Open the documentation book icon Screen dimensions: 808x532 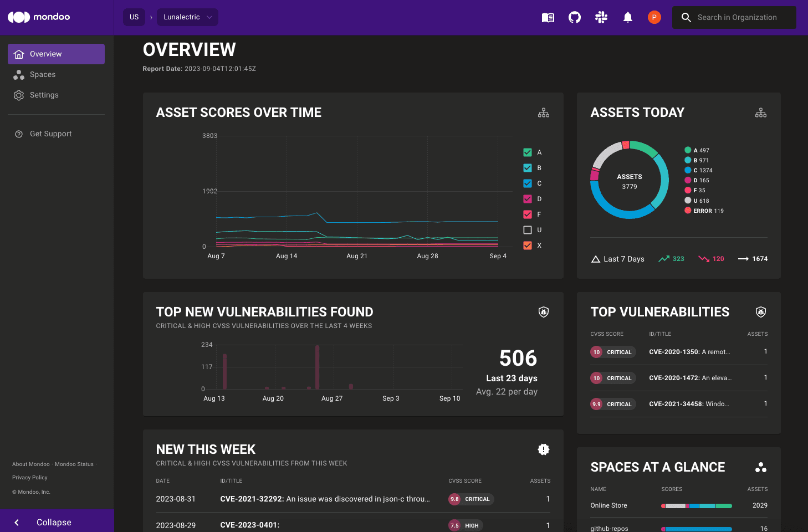coord(548,18)
